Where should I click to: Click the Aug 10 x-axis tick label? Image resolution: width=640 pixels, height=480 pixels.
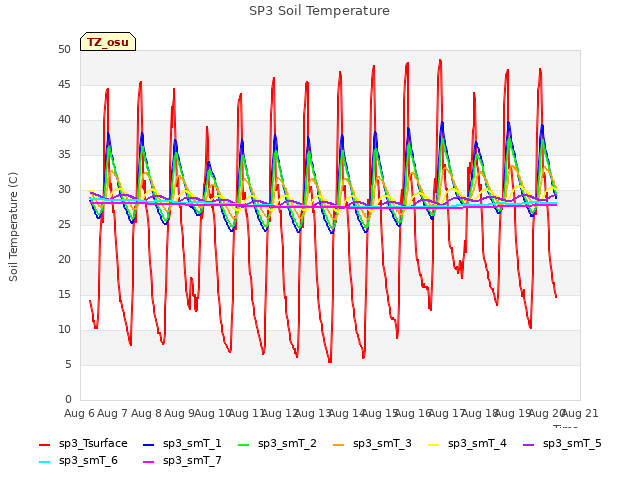213,413
